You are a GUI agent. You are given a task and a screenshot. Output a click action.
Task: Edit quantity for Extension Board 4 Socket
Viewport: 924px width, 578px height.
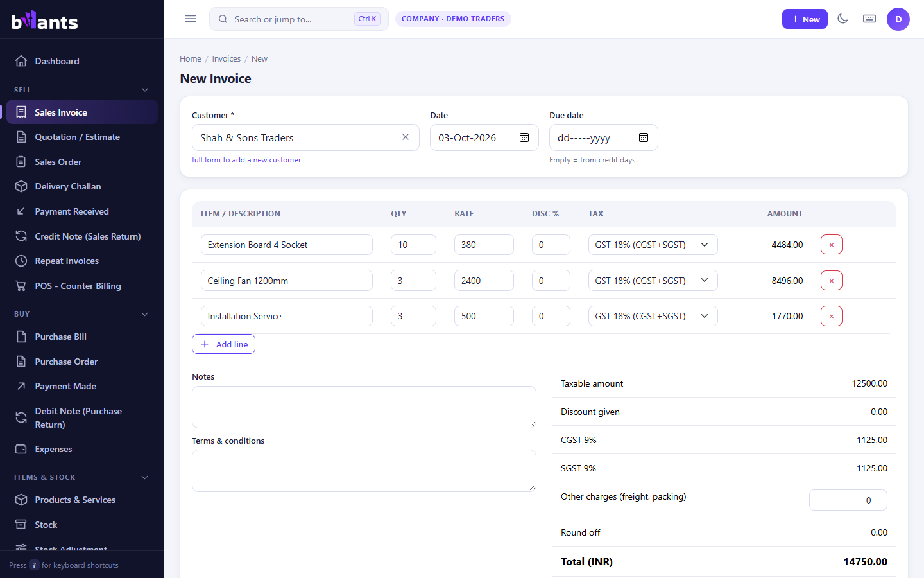tap(413, 245)
